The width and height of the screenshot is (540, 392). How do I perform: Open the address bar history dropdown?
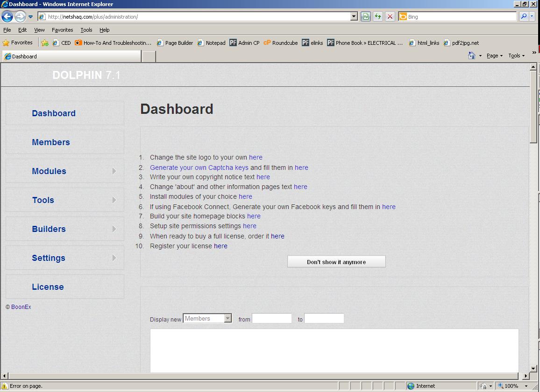(354, 17)
